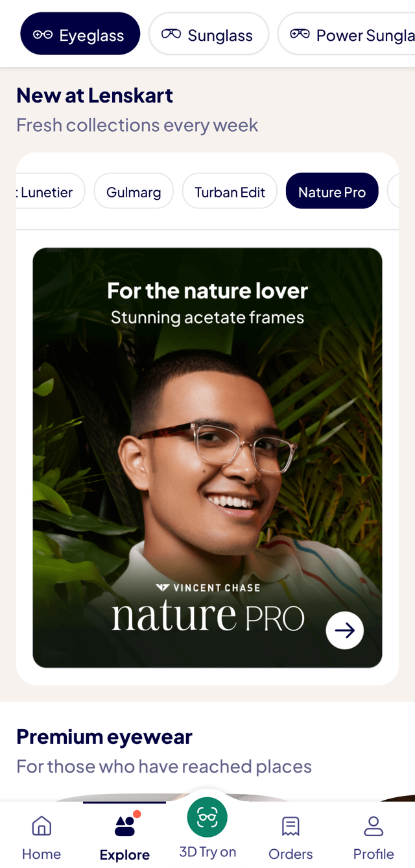This screenshot has width=415, height=868.
Task: Tap the Vincent Chase nature PRO logo
Action: tap(207, 608)
